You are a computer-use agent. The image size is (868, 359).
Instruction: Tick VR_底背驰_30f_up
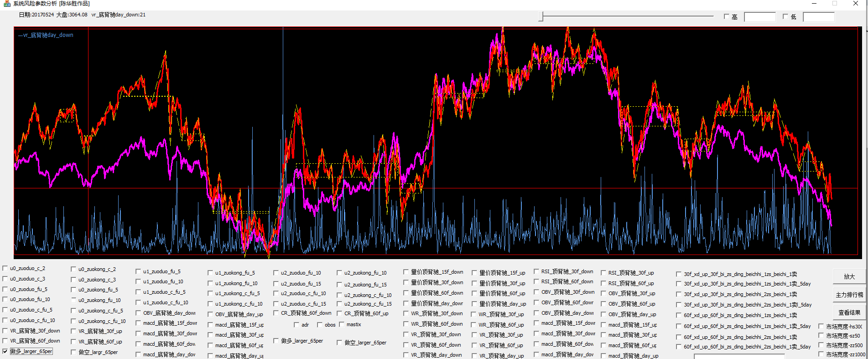73,331
